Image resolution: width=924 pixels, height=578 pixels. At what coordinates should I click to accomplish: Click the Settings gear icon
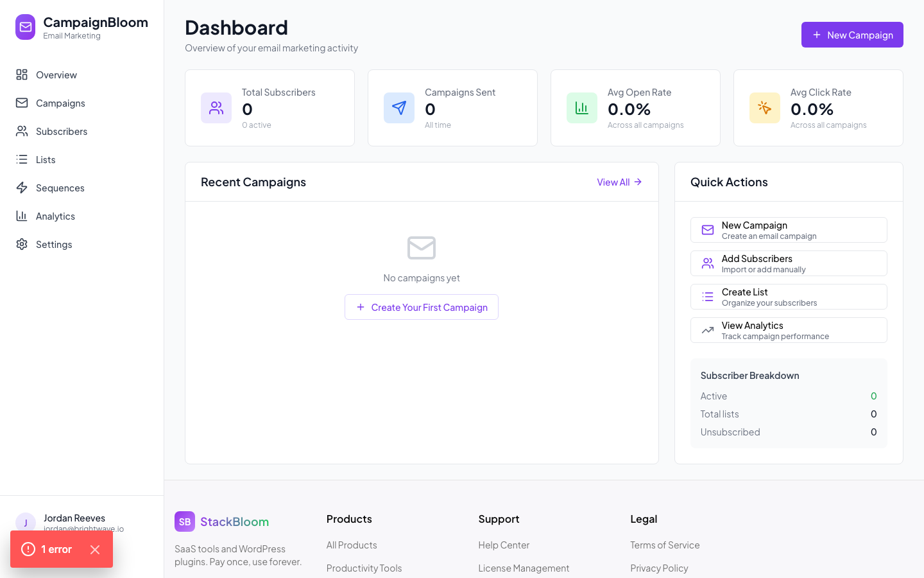click(x=21, y=244)
